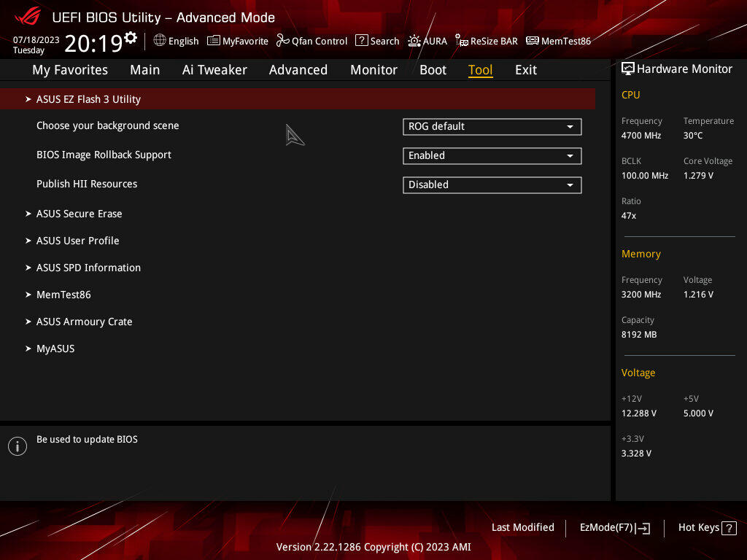
Task: Select the 'Publish HII Resources' label
Action: pos(87,184)
